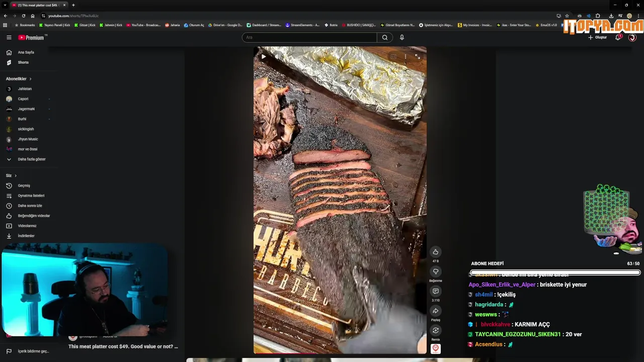The image size is (644, 362).
Task: Focus the YouTube Ara search field
Action: click(309, 37)
